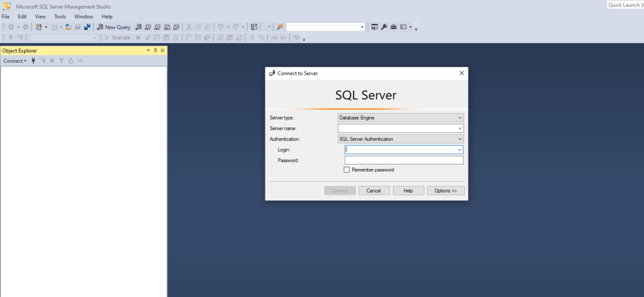Click the New Query toolbar button
The width and height of the screenshot is (644, 297).
coord(114,27)
